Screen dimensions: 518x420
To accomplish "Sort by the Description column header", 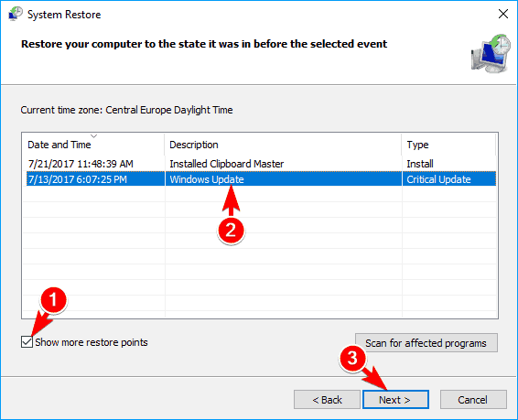I will [x=283, y=145].
